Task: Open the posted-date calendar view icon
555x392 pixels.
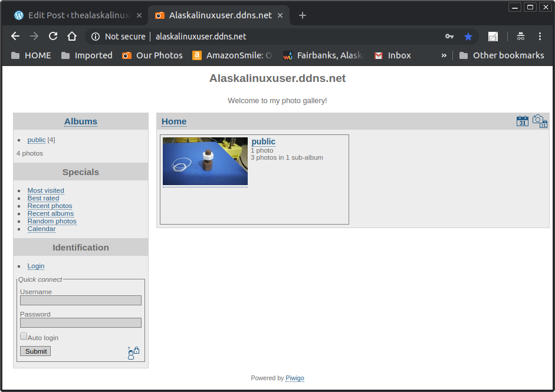Action: point(522,121)
